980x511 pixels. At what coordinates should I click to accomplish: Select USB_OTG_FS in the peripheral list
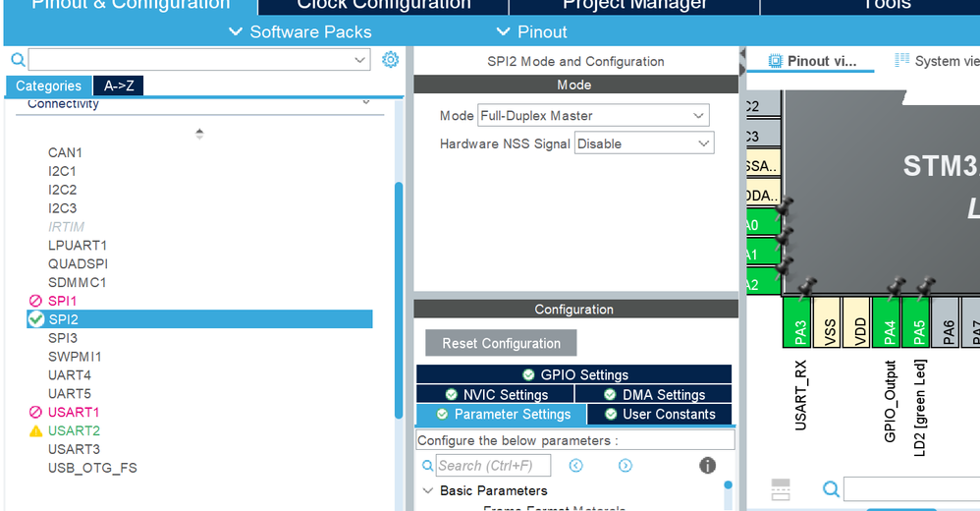point(92,468)
